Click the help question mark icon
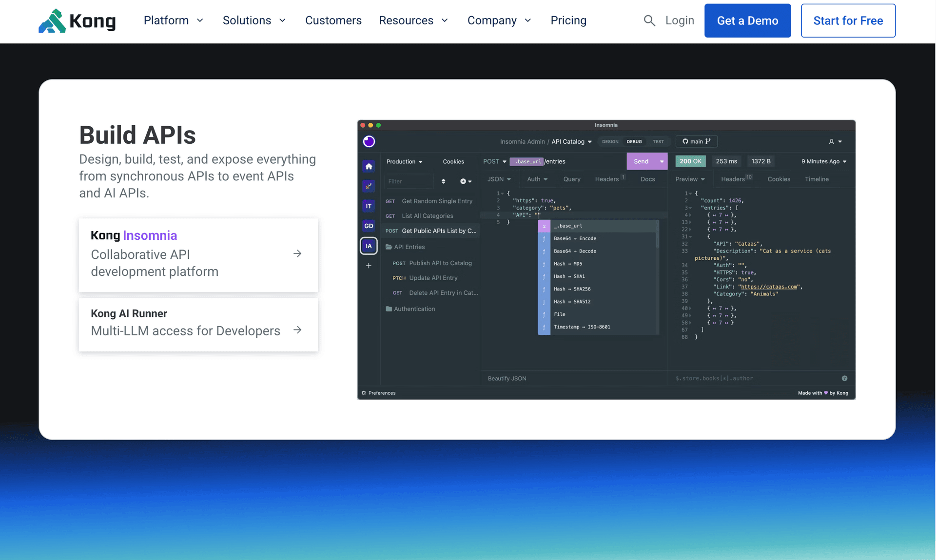The height and width of the screenshot is (560, 936). pyautogui.click(x=844, y=378)
